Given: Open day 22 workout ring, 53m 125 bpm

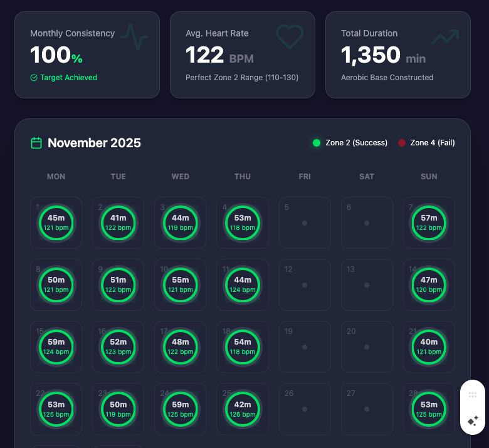Looking at the screenshot, I should click(x=56, y=409).
